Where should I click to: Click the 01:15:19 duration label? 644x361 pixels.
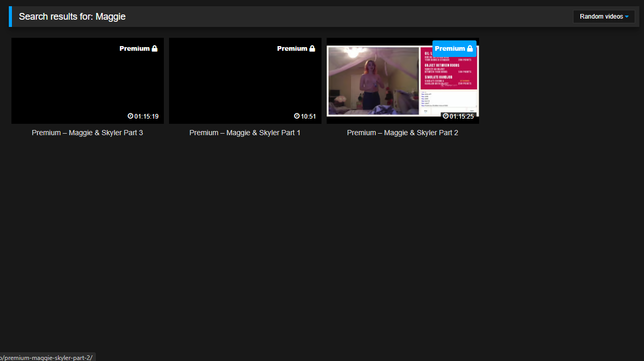pyautogui.click(x=147, y=116)
